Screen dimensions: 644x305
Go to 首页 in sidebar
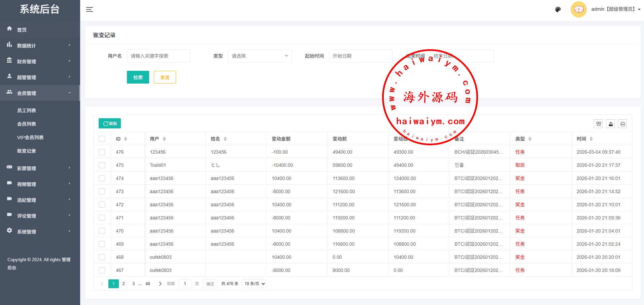point(22,30)
